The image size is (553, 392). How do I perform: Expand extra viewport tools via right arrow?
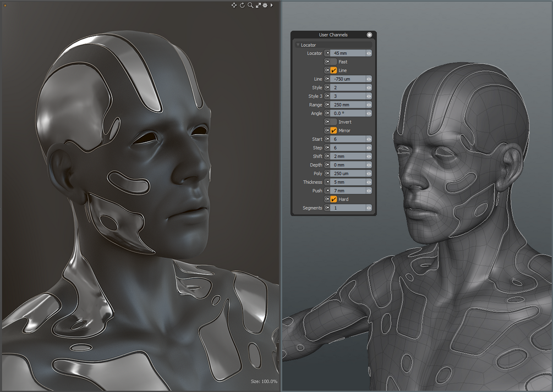pos(272,5)
